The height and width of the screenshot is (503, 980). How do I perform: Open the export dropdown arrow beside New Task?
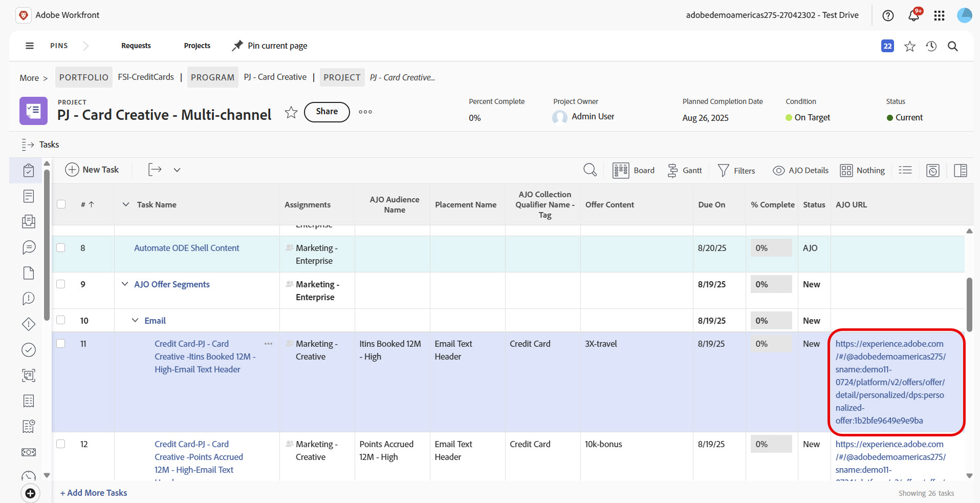tap(177, 170)
